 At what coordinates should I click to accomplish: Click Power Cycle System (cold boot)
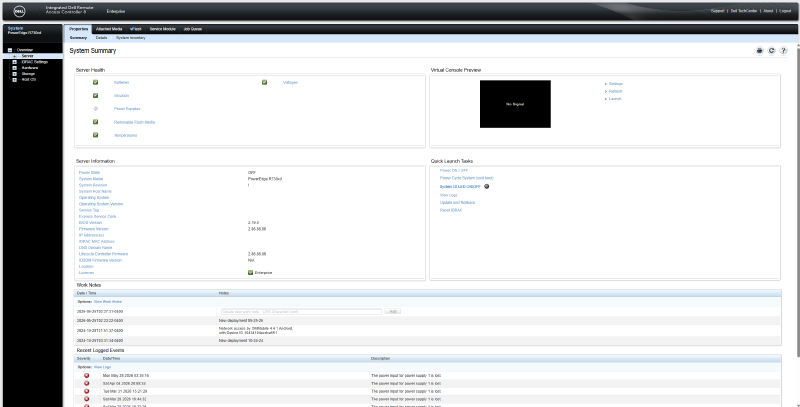tap(467, 178)
